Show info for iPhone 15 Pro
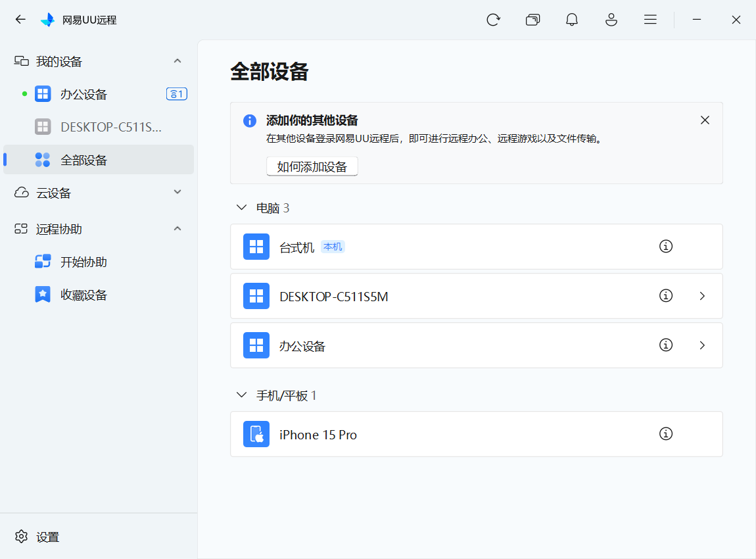756x559 pixels. click(666, 433)
